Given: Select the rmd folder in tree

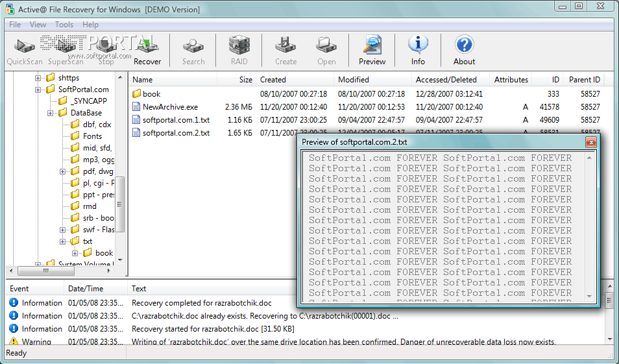Looking at the screenshot, I should pyautogui.click(x=90, y=206).
